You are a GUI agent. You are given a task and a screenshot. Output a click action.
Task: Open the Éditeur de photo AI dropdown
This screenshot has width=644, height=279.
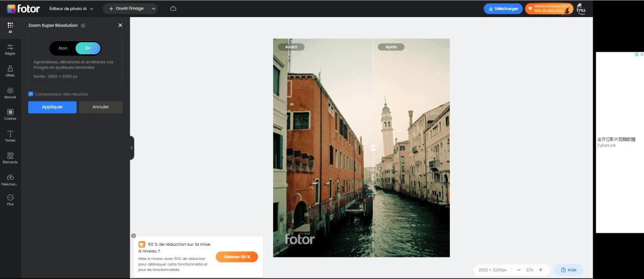pos(71,9)
